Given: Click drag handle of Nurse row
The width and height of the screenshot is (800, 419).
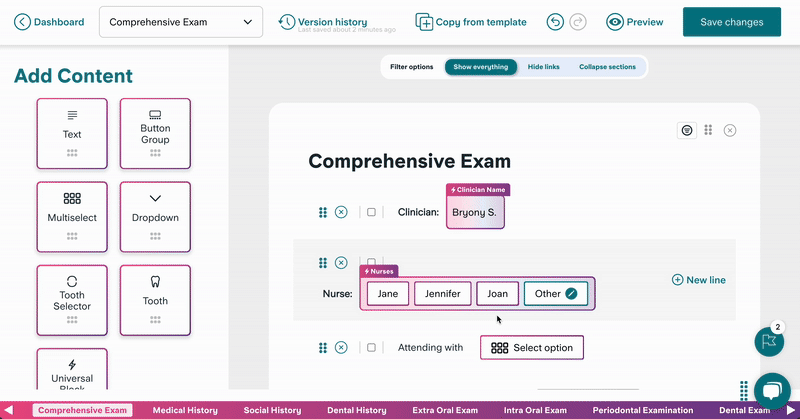Looking at the screenshot, I should 322,263.
